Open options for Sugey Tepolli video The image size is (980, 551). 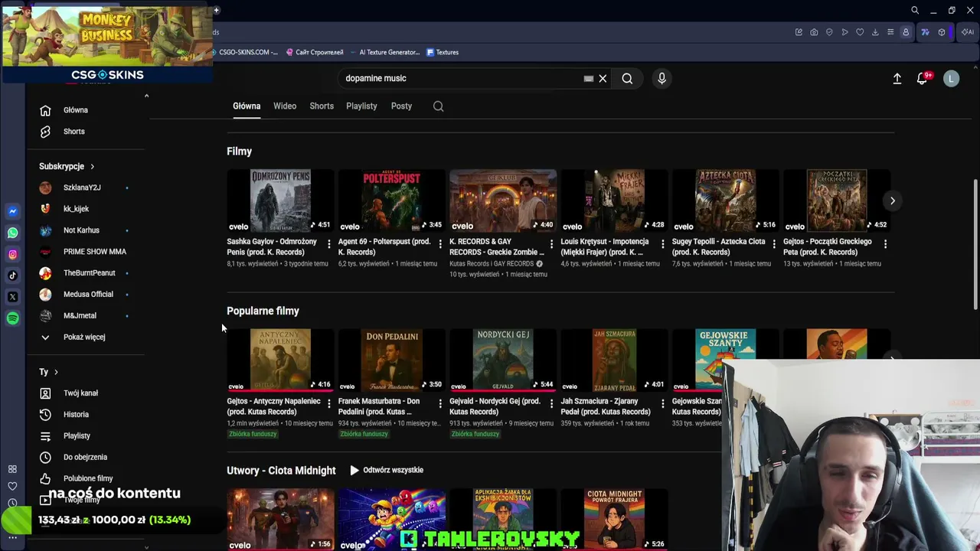[774, 244]
